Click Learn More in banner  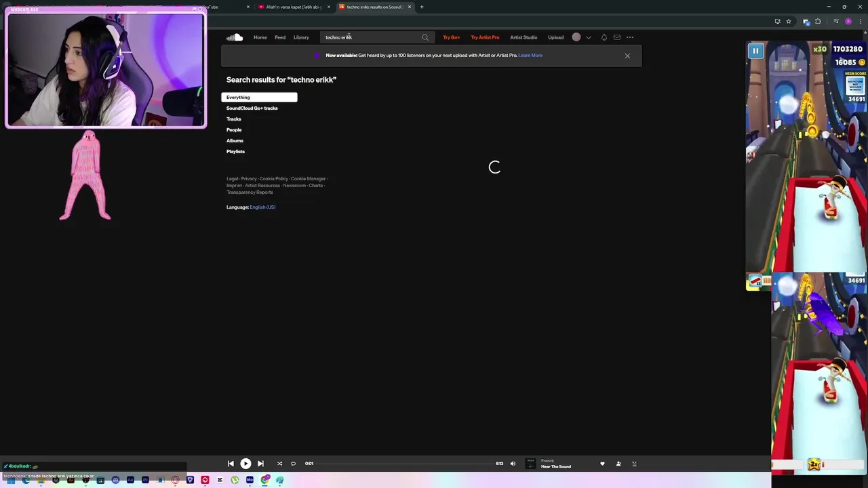pyautogui.click(x=530, y=56)
